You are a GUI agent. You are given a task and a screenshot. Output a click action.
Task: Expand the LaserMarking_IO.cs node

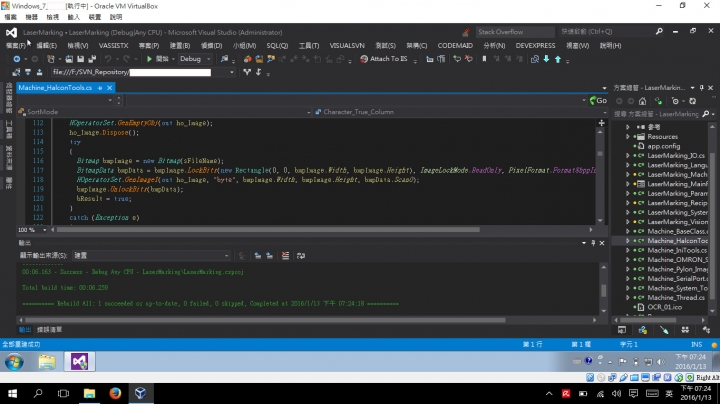click(628, 156)
